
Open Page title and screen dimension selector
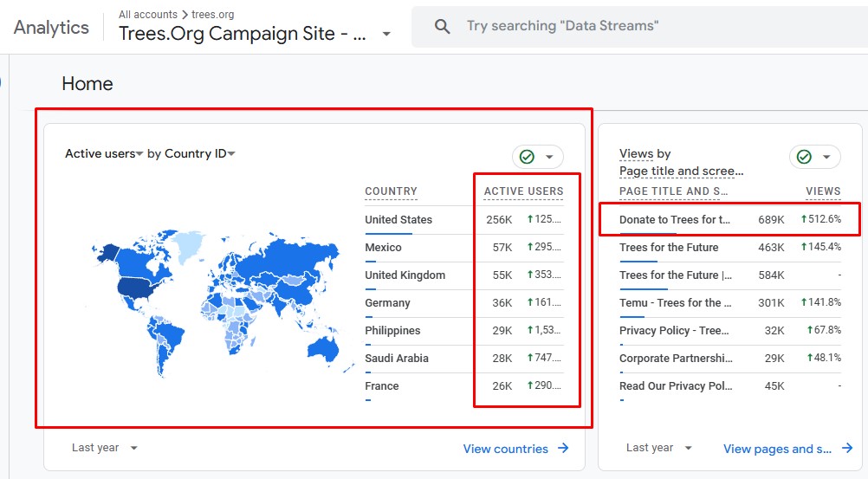(681, 172)
